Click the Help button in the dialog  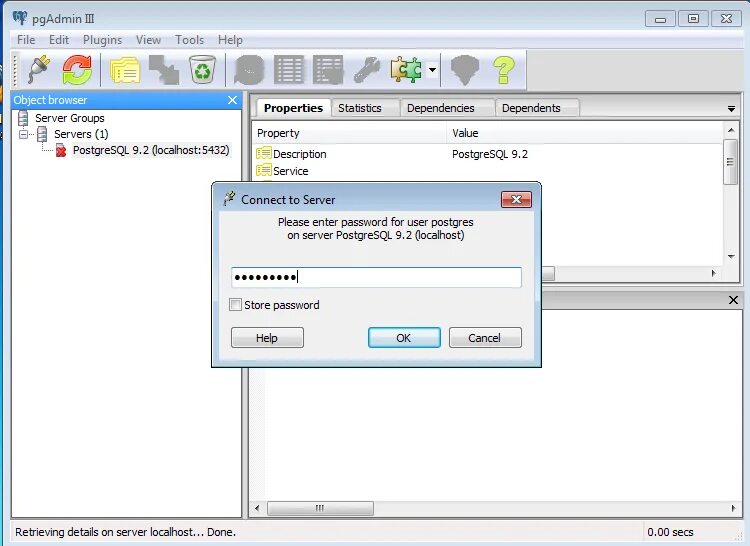tap(267, 338)
